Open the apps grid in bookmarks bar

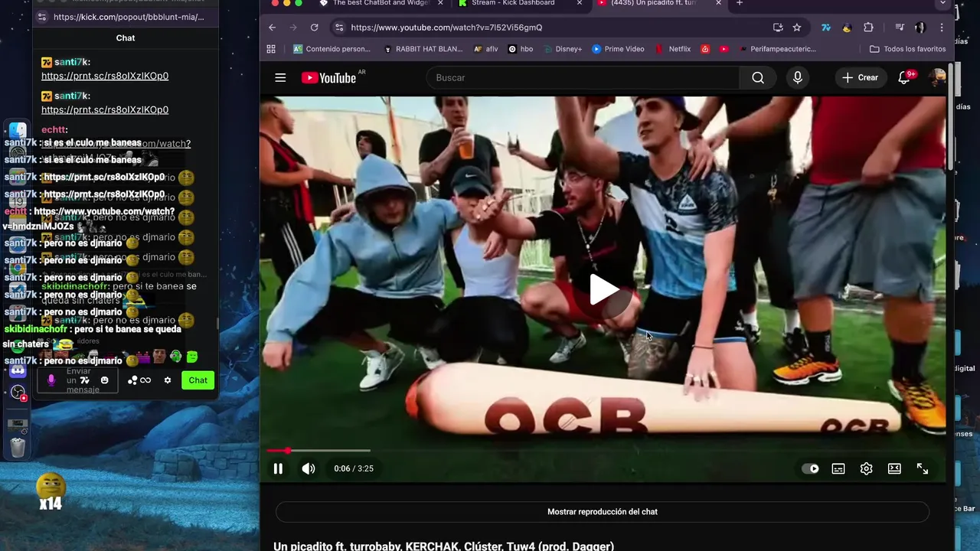click(271, 49)
